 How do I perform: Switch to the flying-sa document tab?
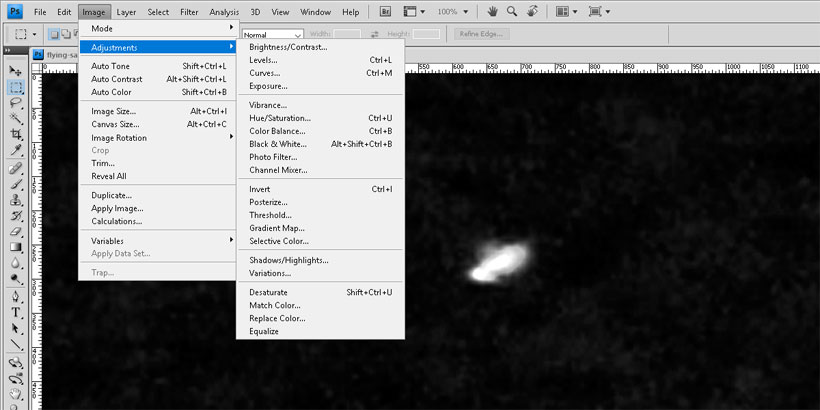coord(55,54)
